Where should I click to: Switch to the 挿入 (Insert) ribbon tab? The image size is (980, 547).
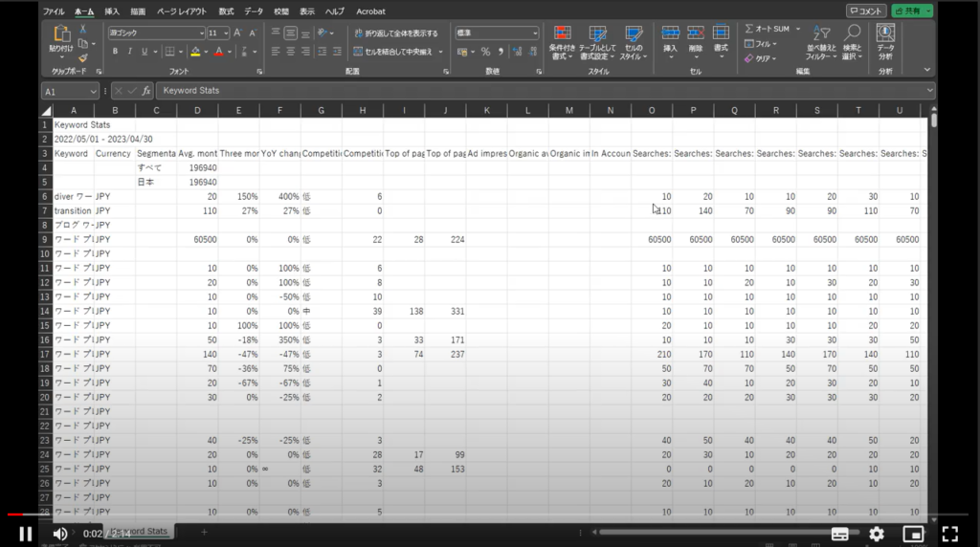pyautogui.click(x=112, y=11)
